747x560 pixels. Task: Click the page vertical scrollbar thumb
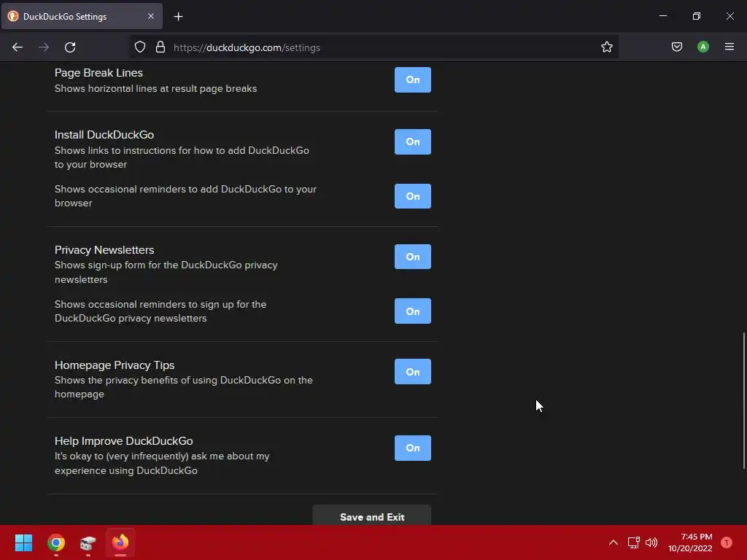point(743,400)
